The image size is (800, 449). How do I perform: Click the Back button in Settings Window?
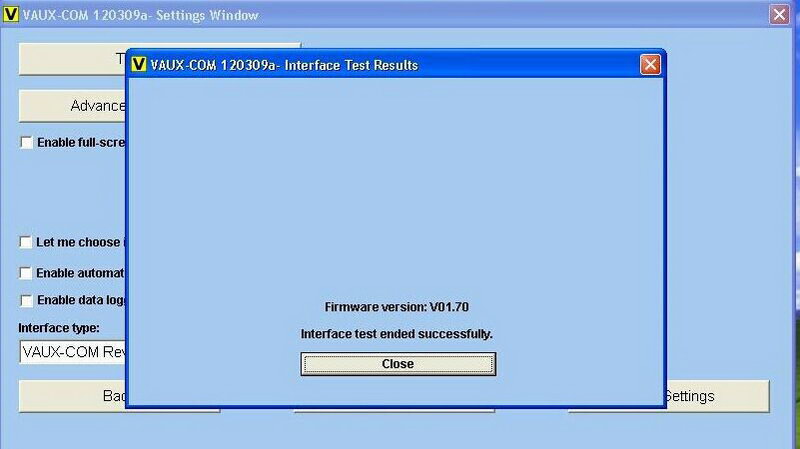click(x=72, y=396)
